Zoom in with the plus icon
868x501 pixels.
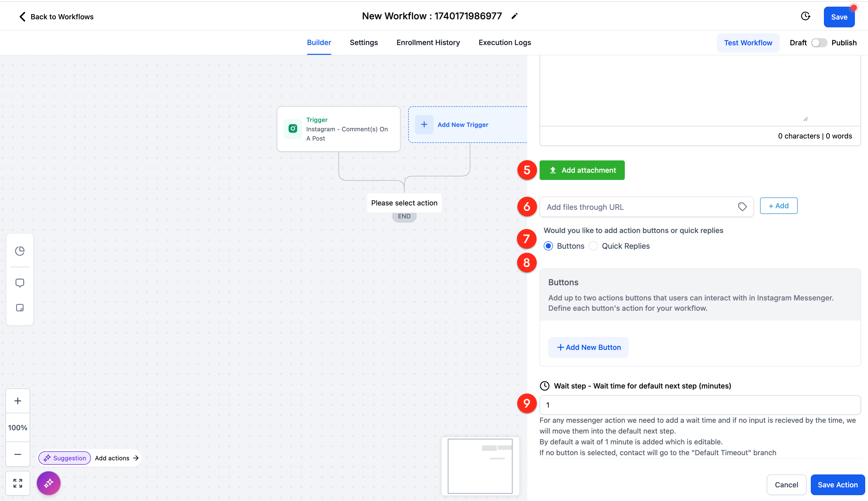point(18,401)
